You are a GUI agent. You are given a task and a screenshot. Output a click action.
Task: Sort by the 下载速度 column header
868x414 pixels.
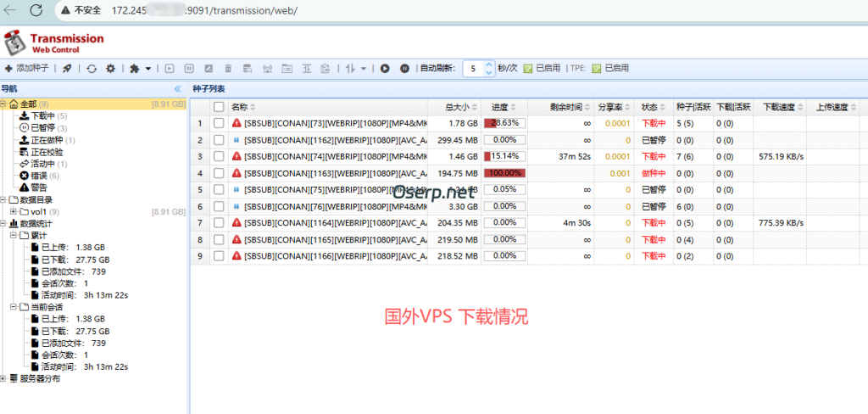click(779, 107)
